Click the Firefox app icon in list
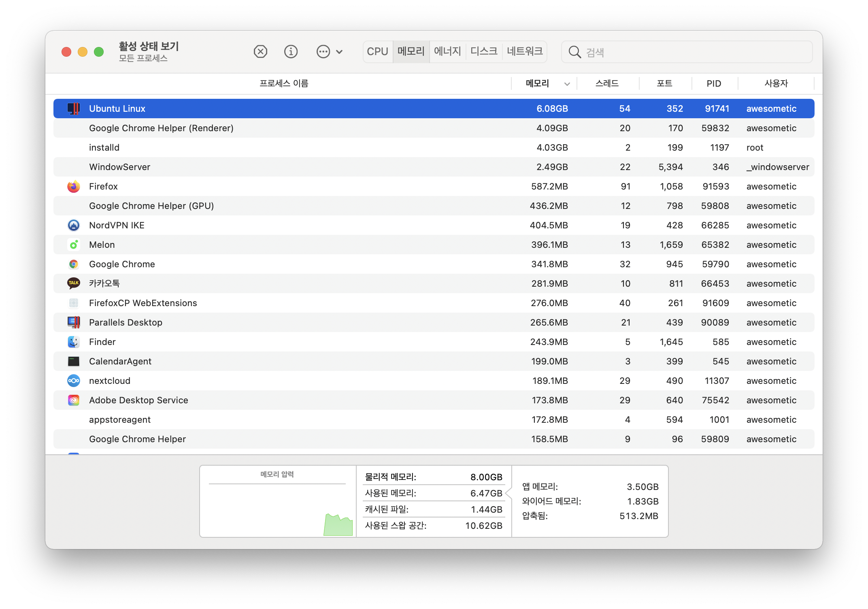Image resolution: width=868 pixels, height=609 pixels. coord(74,187)
